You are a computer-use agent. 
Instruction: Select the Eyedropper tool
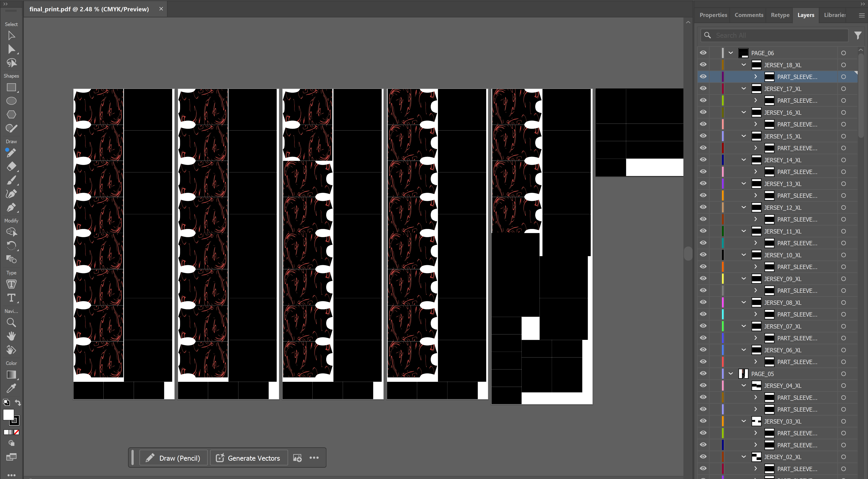(x=11, y=388)
